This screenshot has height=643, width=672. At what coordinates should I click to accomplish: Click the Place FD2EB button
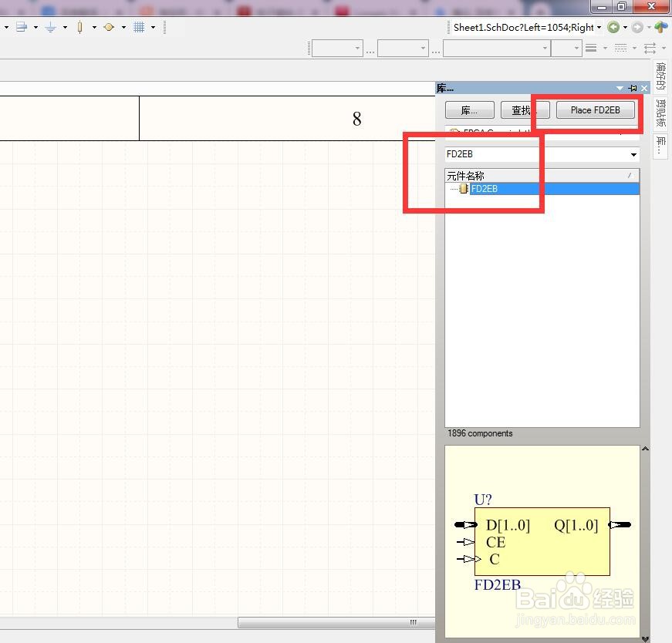click(x=596, y=110)
